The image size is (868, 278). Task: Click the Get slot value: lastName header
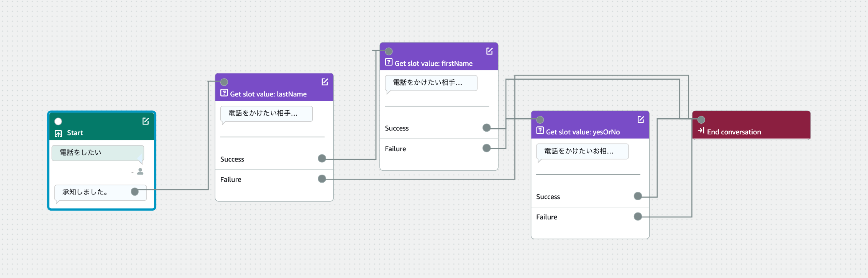tap(268, 94)
